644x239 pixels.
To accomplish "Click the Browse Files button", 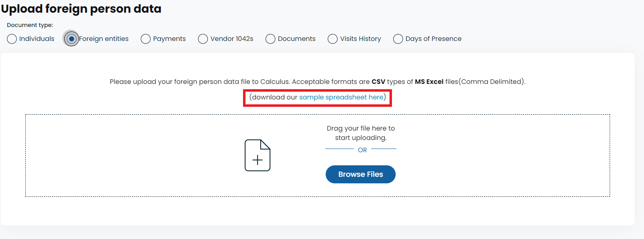I will (360, 174).
